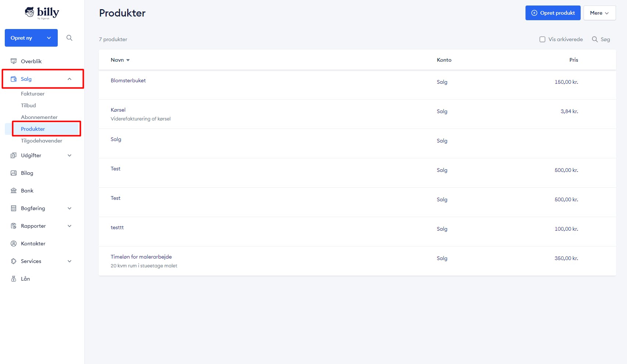This screenshot has height=364, width=627.
Task: Select Produkter submenu item
Action: (33, 129)
